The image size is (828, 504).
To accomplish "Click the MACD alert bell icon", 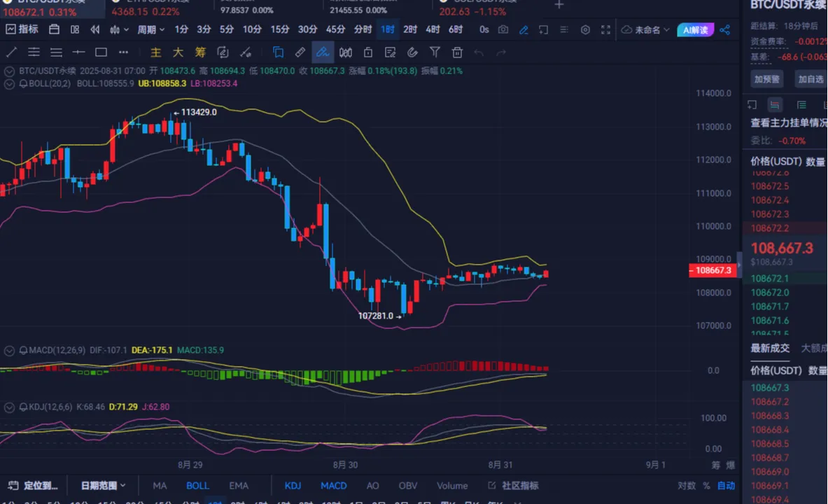I will (x=23, y=350).
